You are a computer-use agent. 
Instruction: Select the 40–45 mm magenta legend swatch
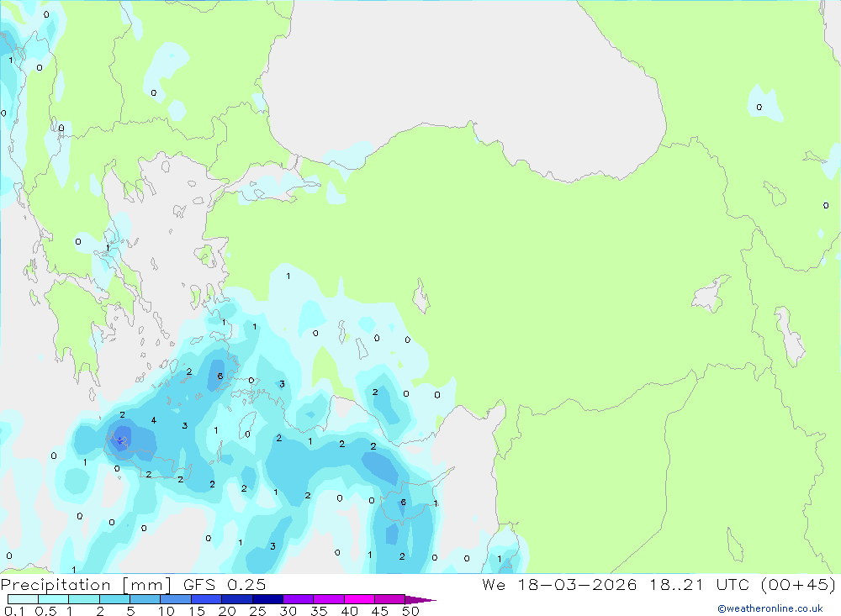[359, 599]
